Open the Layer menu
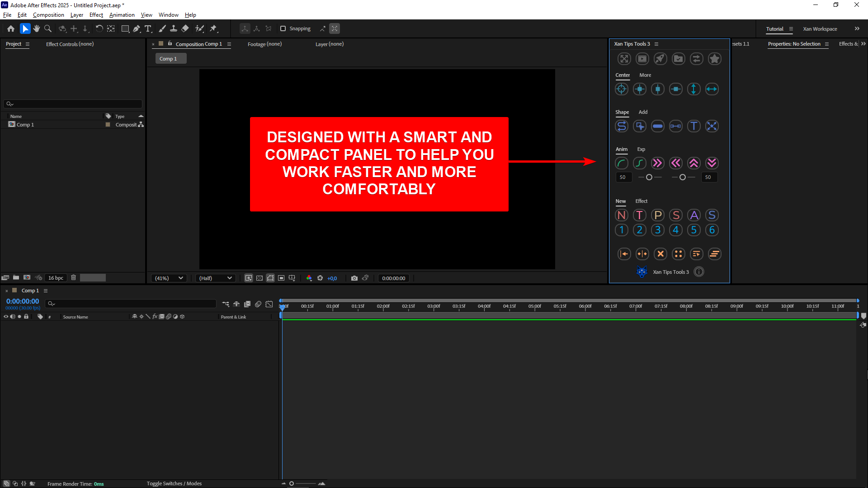Image resolution: width=868 pixels, height=488 pixels. pyautogui.click(x=77, y=15)
